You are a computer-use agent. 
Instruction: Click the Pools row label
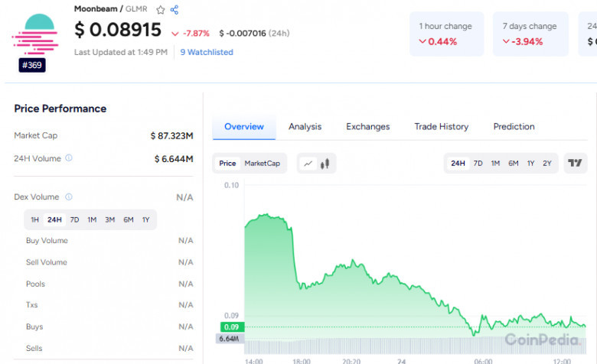35,284
